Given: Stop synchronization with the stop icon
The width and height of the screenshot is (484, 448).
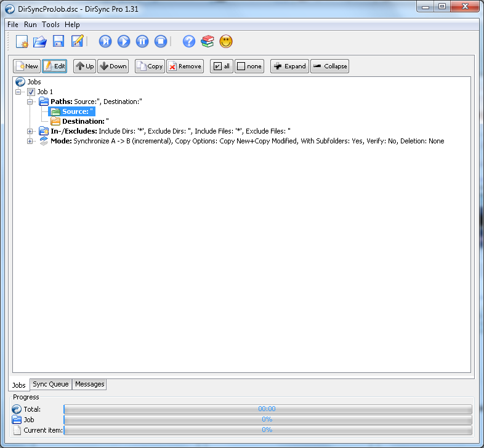Looking at the screenshot, I should click(x=161, y=41).
